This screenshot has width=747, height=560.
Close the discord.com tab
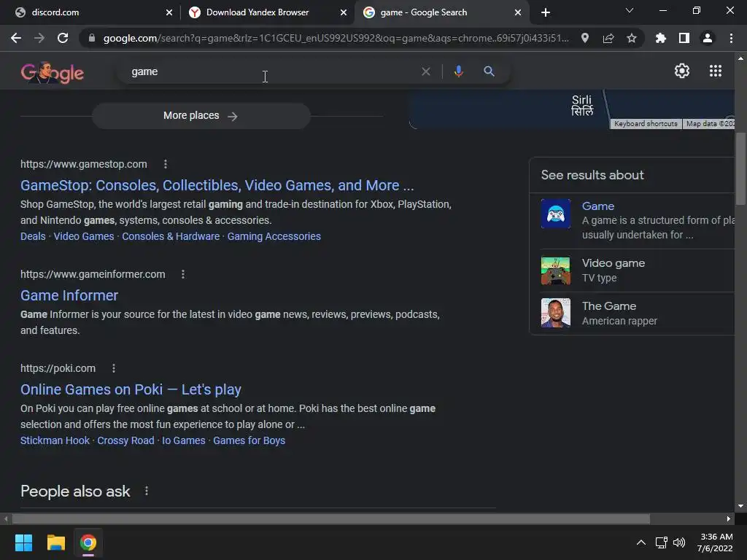point(169,12)
